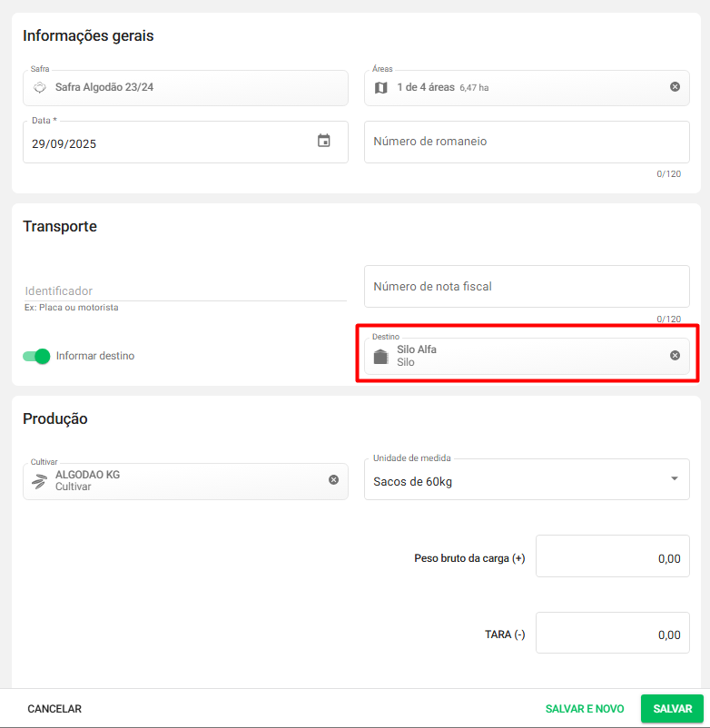Click the plant icon beside ALGODAO KG
Screen dimensions: 710x728
click(x=39, y=481)
